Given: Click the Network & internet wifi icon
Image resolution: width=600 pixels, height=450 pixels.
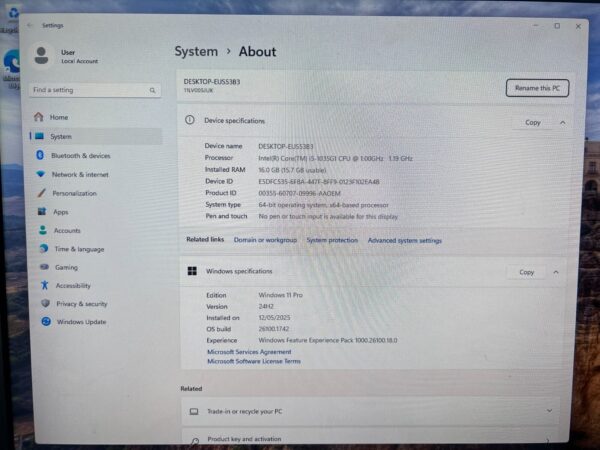Looking at the screenshot, I should (x=41, y=174).
